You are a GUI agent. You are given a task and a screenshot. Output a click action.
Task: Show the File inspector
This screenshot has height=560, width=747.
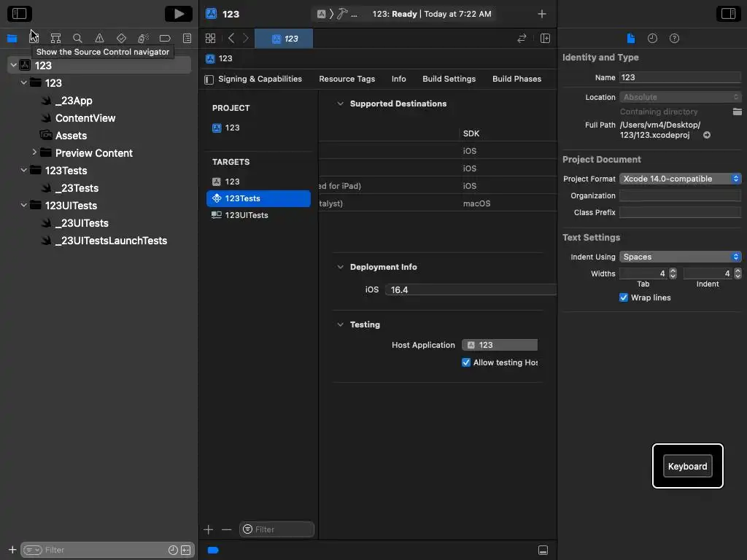click(631, 38)
